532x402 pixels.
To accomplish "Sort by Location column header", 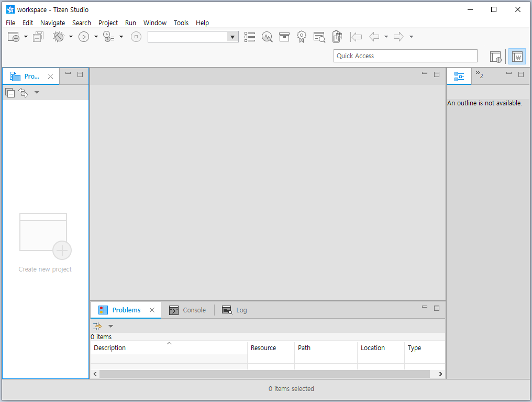I will pos(381,347).
